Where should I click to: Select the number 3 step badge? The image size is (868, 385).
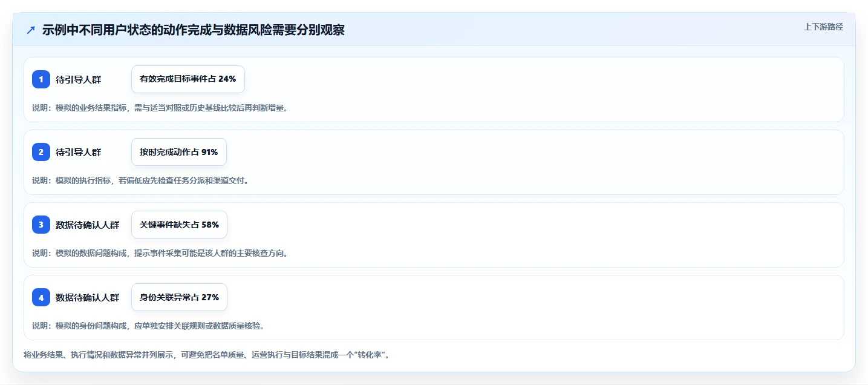tap(41, 225)
